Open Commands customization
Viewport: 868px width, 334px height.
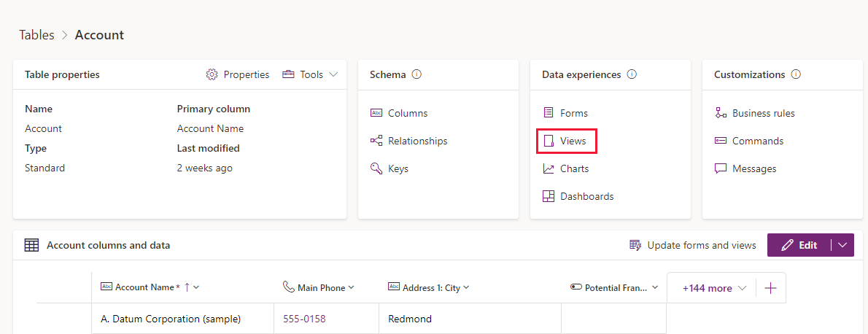749,141
